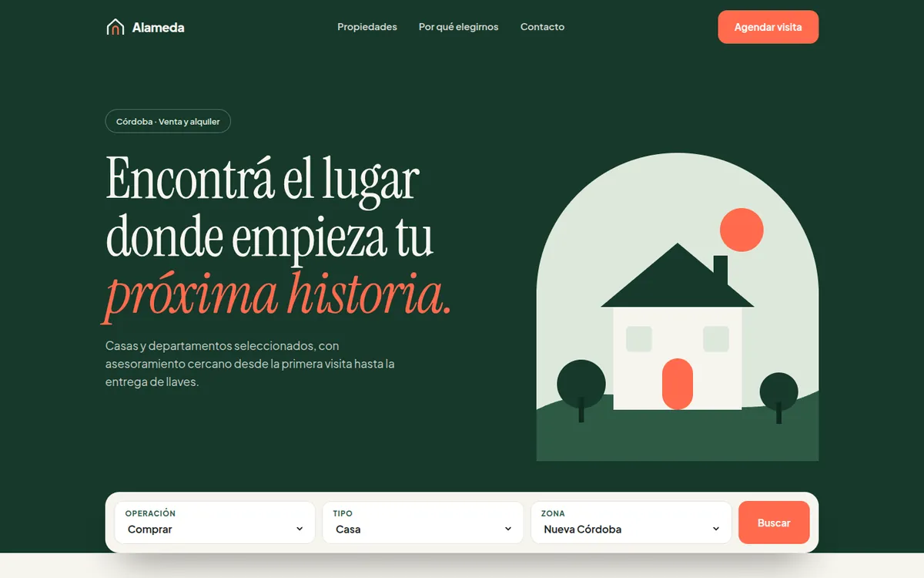Click the Alameda house logo icon

pyautogui.click(x=115, y=27)
